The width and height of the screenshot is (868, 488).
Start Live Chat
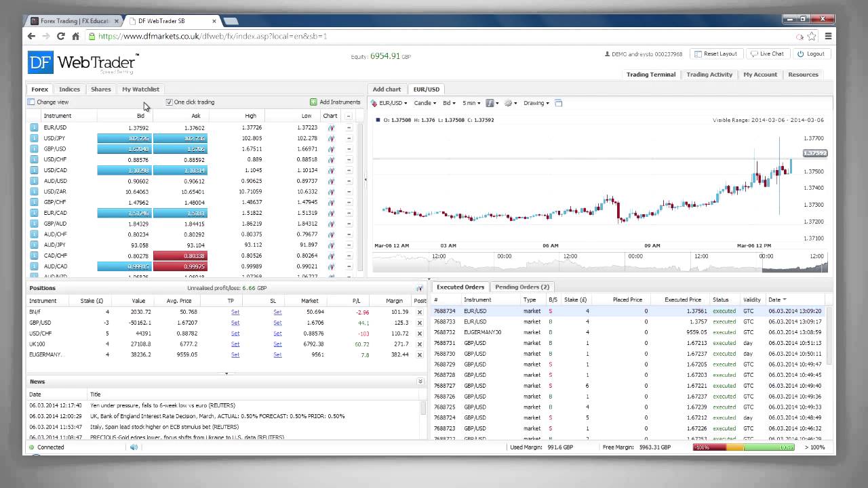pyautogui.click(x=767, y=54)
